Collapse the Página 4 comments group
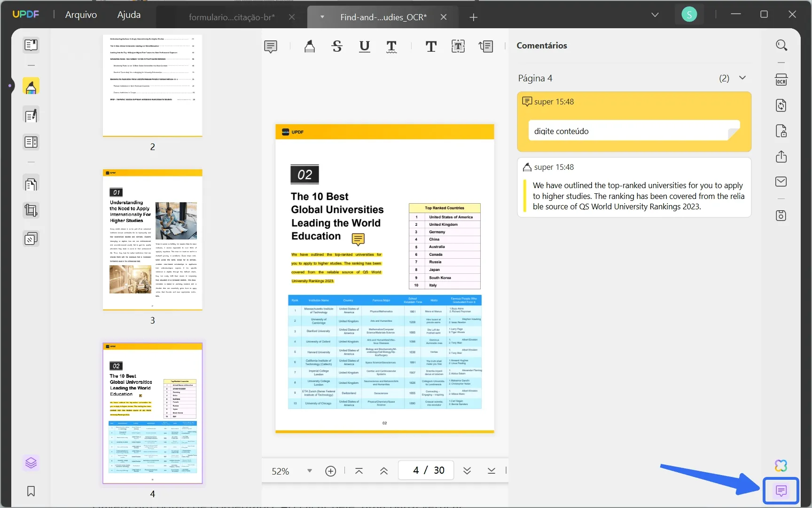Viewport: 812px width, 508px height. (x=742, y=78)
